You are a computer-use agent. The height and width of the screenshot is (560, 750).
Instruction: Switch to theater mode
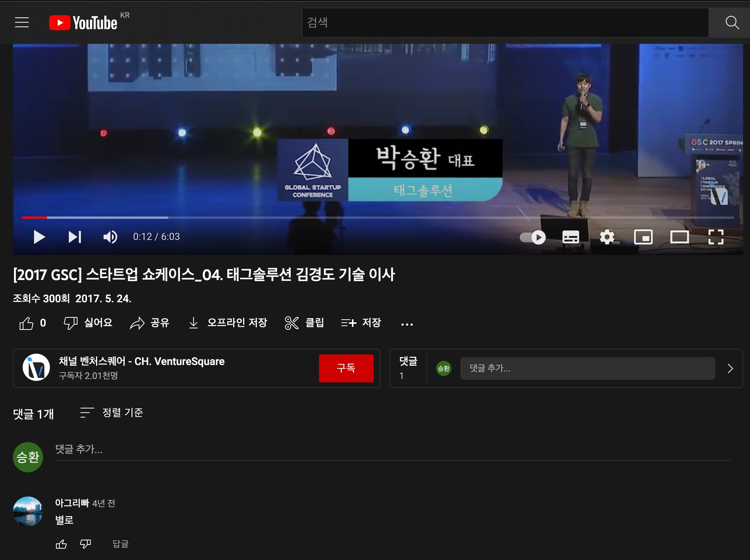pos(680,237)
